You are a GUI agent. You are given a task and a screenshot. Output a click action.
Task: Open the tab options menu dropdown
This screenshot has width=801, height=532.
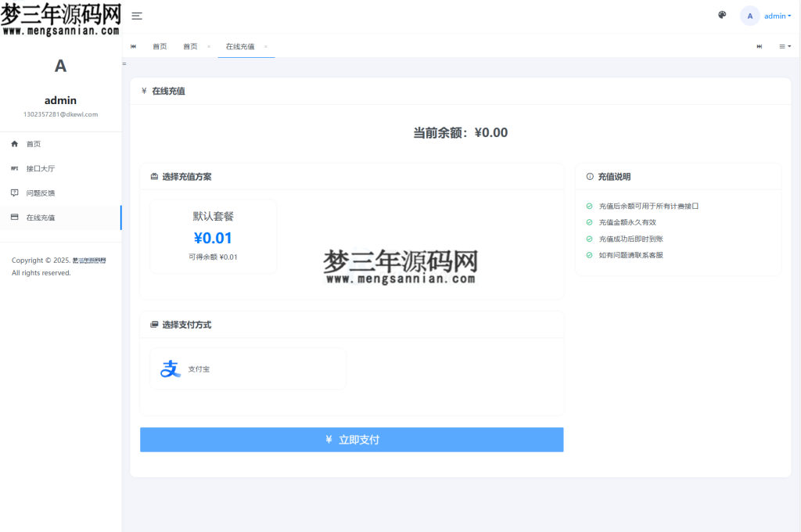pos(785,46)
